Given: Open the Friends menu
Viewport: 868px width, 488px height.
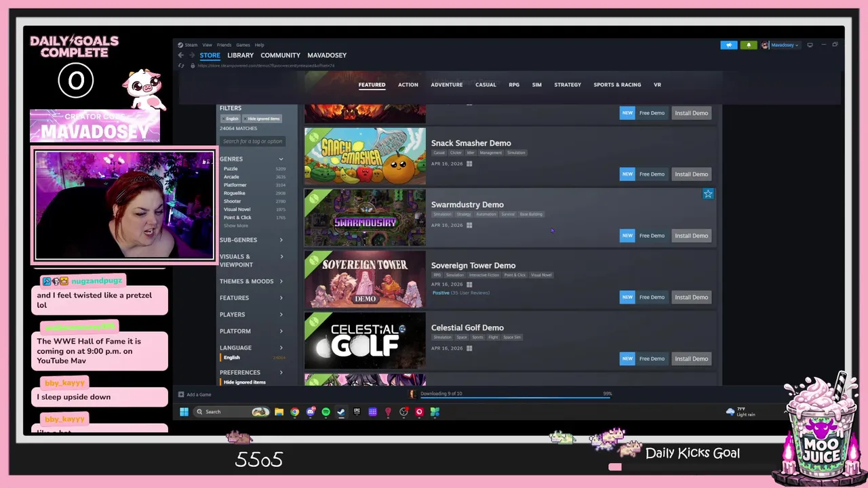Looking at the screenshot, I should [224, 45].
